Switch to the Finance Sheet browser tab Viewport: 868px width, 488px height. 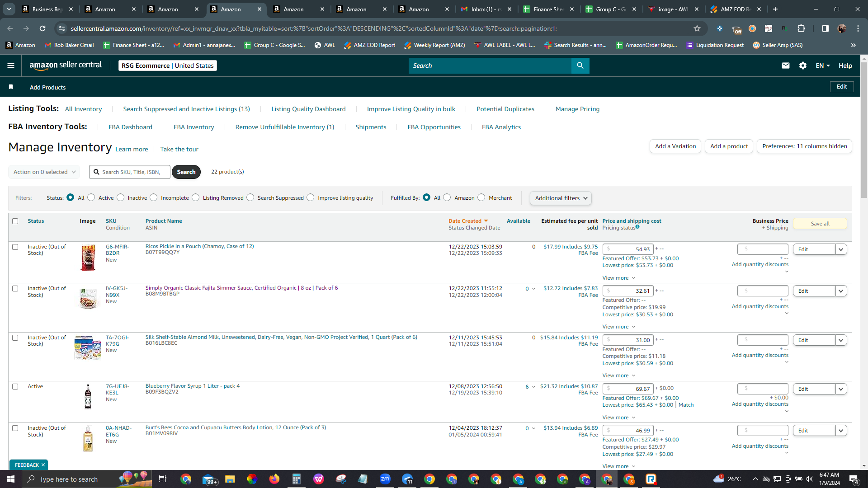[x=548, y=9]
